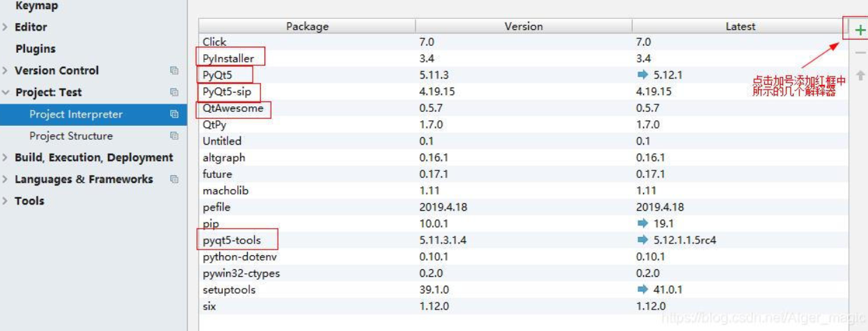Screen dimensions: 868x331
Task: Select the pyqt5-tools package row
Action: [x=523, y=241]
